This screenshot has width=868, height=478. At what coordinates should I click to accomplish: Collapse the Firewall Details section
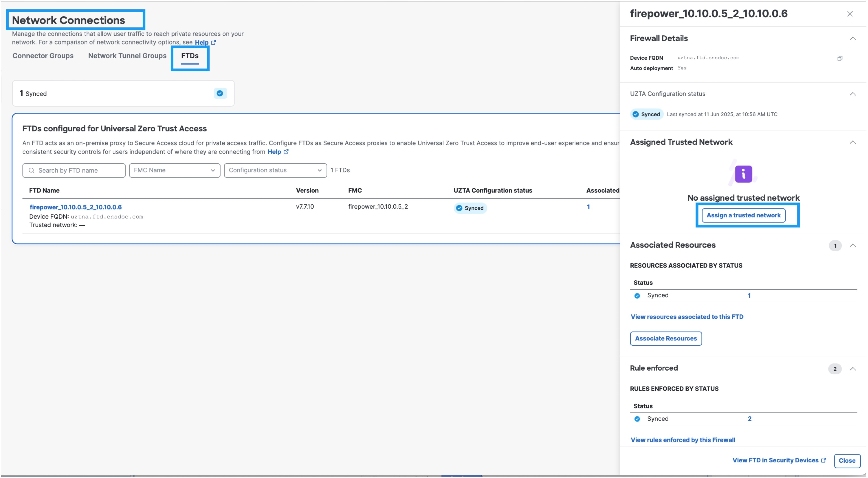[x=853, y=38]
